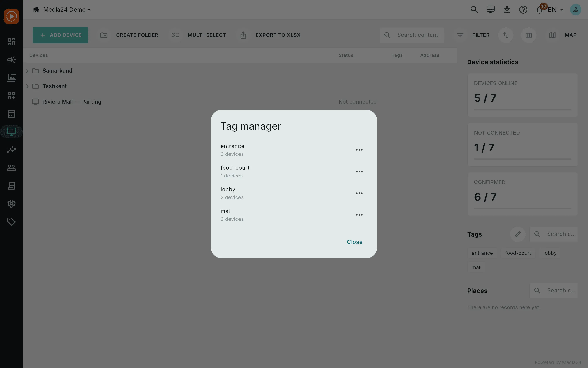
Task: Click the NOT CONNECTED statistics card
Action: (x=522, y=145)
